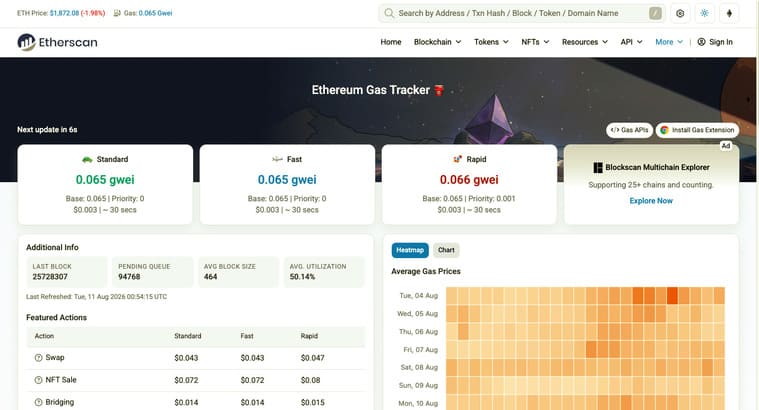The width and height of the screenshot is (759, 410).
Task: Click the Rapid rocket icon
Action: pyautogui.click(x=457, y=159)
